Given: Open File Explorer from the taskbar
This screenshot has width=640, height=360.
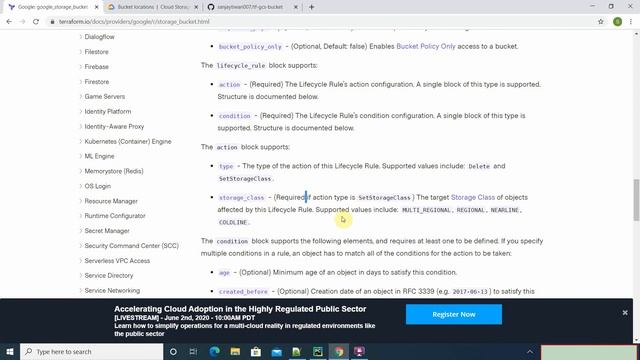Looking at the screenshot, I should (x=236, y=351).
